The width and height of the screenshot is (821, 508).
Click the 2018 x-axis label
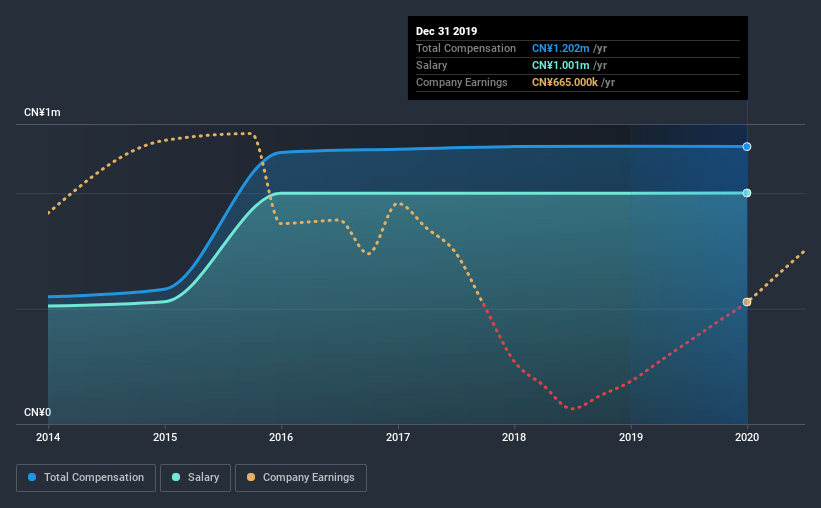(514, 437)
